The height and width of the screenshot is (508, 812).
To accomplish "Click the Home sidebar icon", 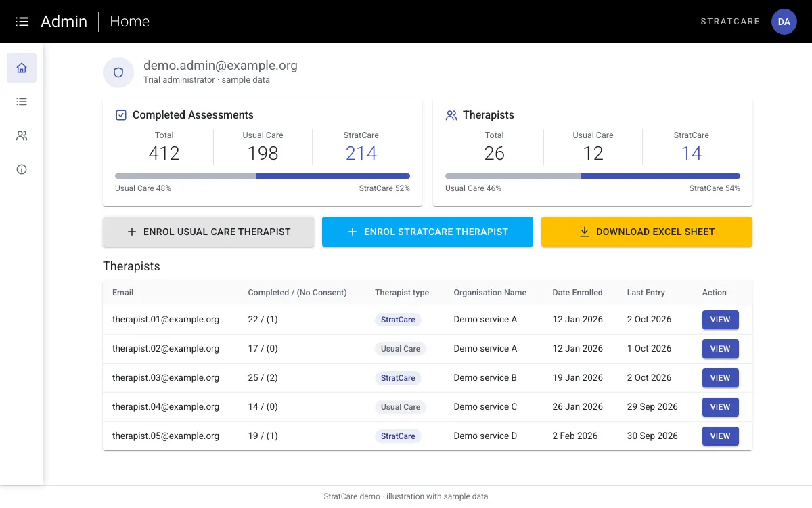I will (22, 68).
